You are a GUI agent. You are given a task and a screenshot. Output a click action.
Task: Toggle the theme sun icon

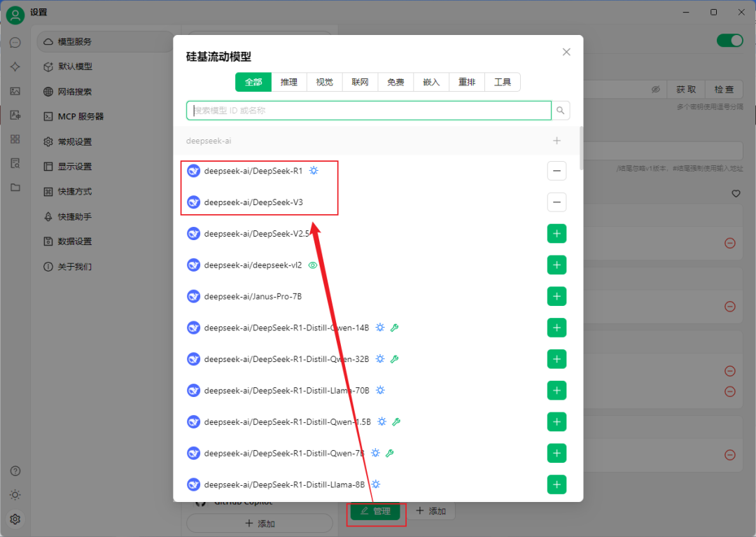coord(15,495)
